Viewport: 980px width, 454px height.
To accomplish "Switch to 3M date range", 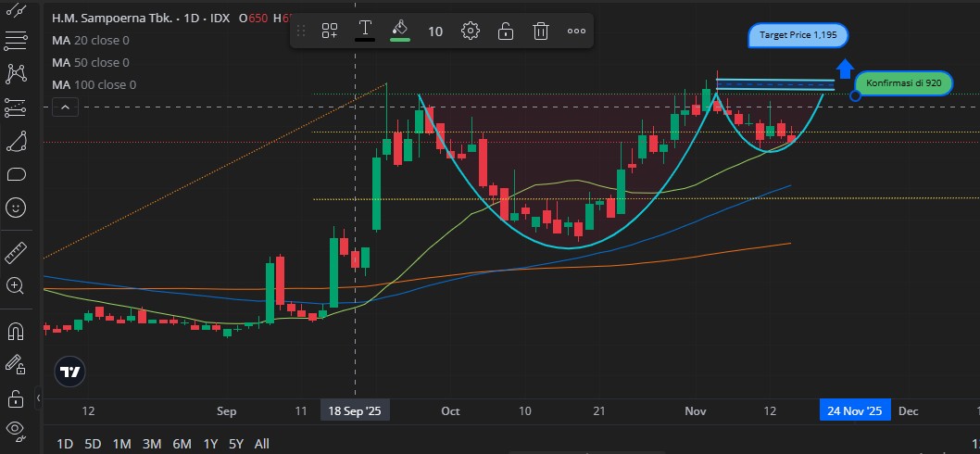I will (x=152, y=444).
